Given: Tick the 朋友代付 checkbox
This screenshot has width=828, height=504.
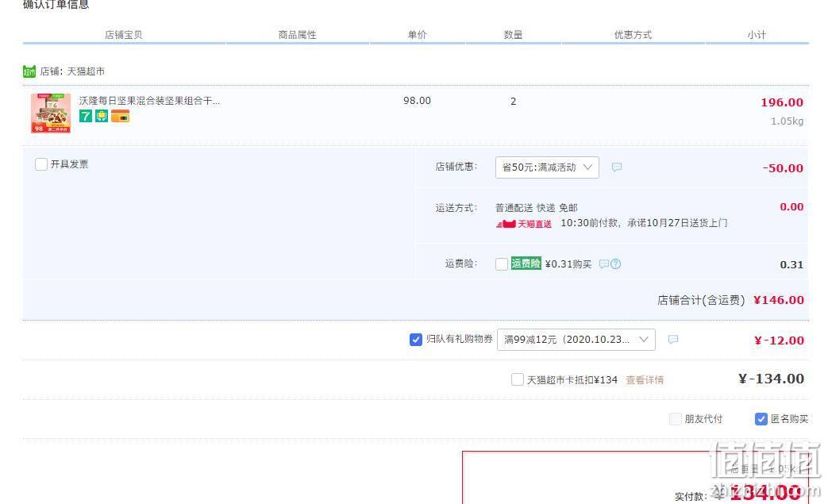Looking at the screenshot, I should pyautogui.click(x=676, y=419).
